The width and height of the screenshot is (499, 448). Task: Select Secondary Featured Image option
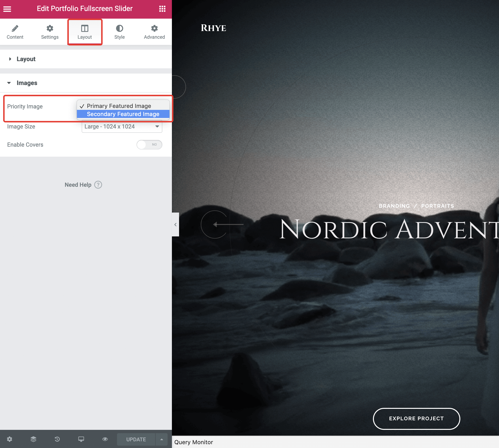pos(123,114)
